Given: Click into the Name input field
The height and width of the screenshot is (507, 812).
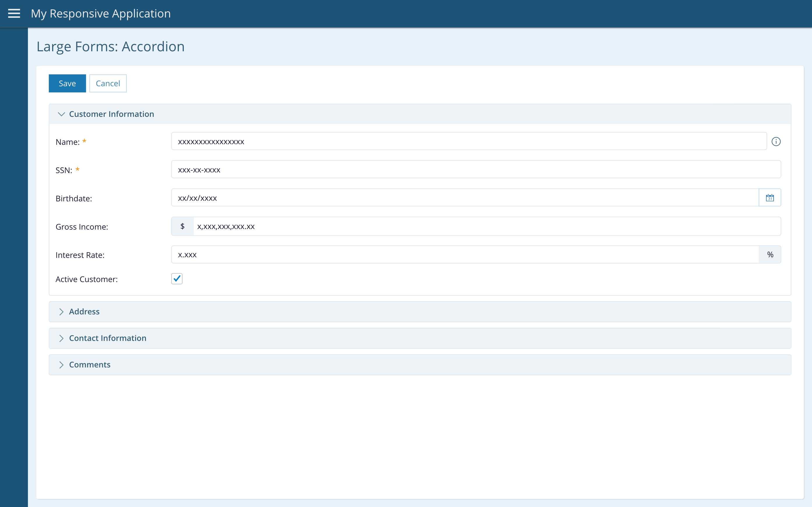Looking at the screenshot, I should (469, 142).
